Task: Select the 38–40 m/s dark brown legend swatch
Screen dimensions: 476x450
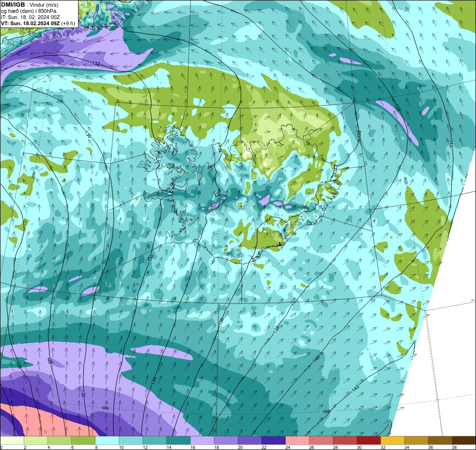Action: coord(464,440)
